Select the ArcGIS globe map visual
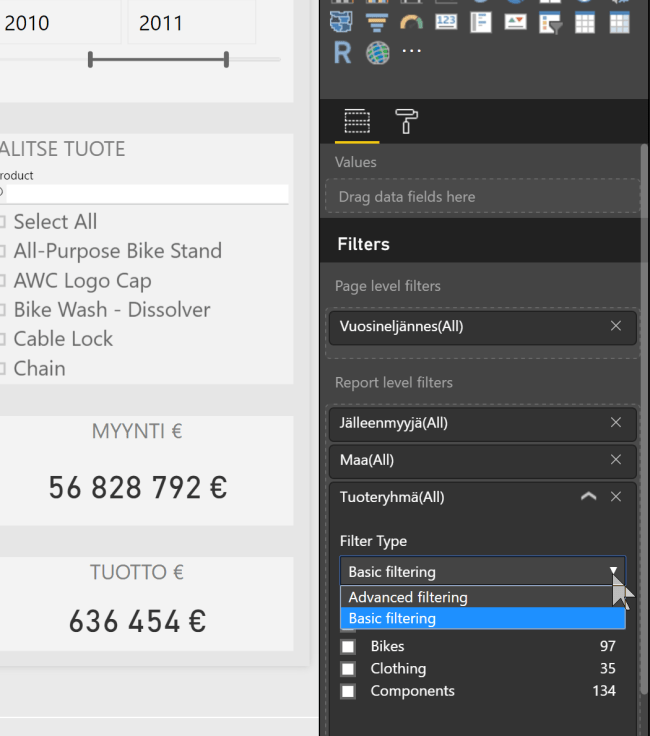The image size is (650, 736). [377, 52]
